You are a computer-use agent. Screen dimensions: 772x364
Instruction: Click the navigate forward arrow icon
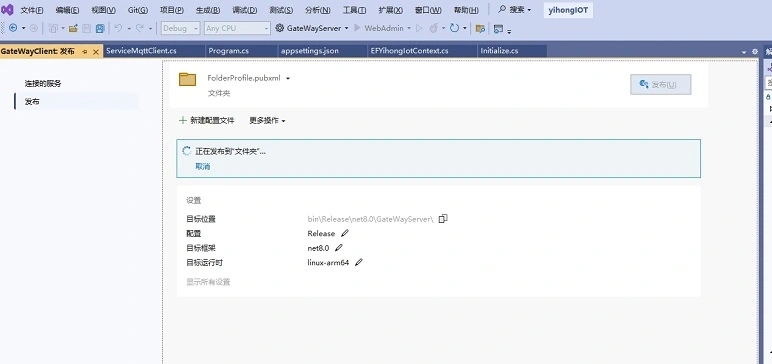33,28
